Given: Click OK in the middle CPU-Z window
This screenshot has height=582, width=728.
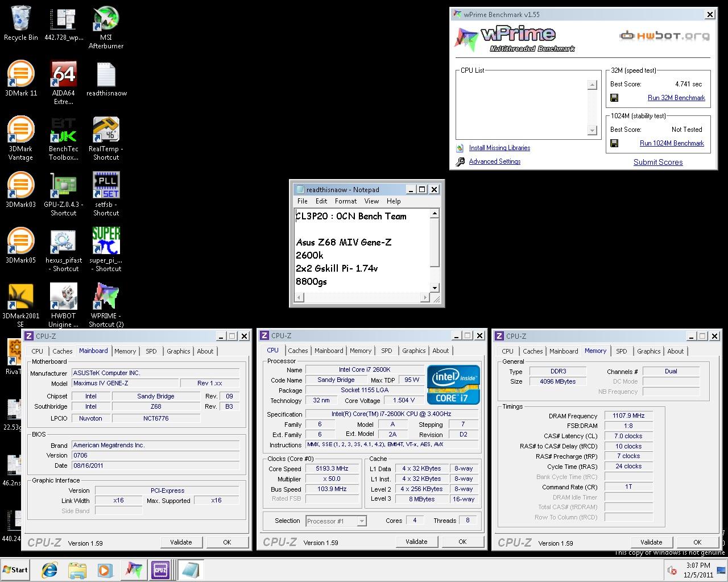Looking at the screenshot, I should tap(462, 542).
